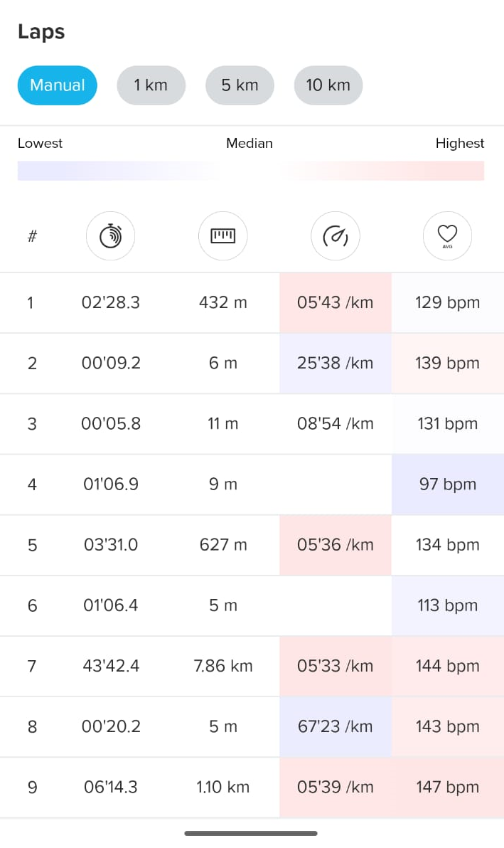Tap the speedometer pace column icon
Viewport: 504px width, 848px height.
pyautogui.click(x=336, y=235)
